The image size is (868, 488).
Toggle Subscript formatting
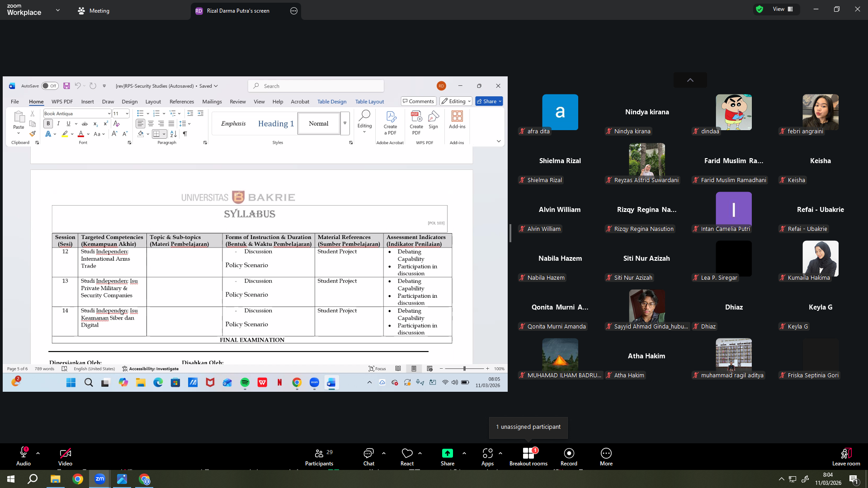95,124
